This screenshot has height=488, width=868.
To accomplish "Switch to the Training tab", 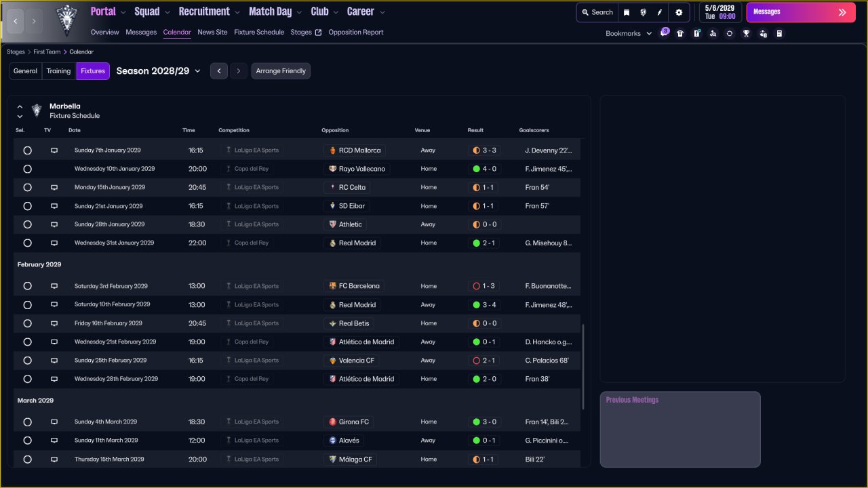I will 59,71.
